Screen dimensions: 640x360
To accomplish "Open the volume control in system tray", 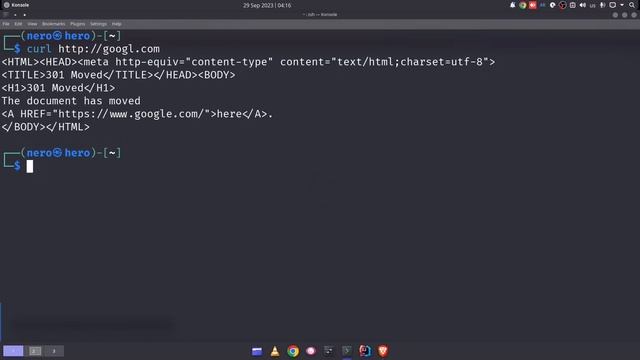I will [582, 5].
